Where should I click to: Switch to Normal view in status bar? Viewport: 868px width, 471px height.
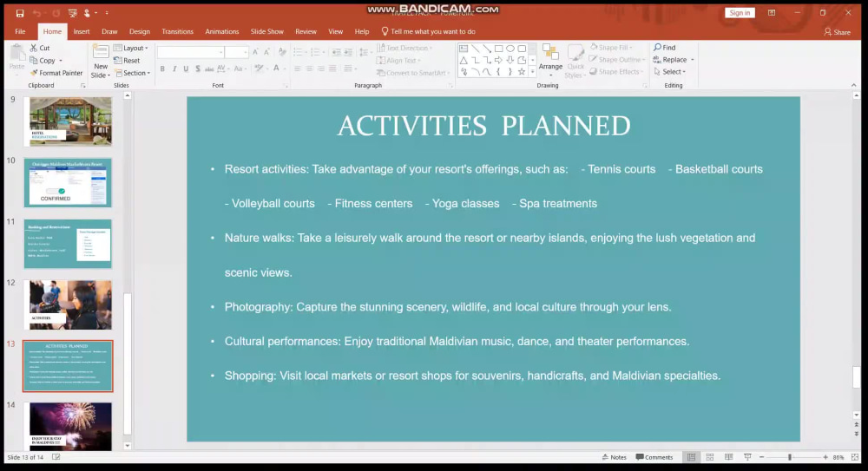tap(691, 457)
